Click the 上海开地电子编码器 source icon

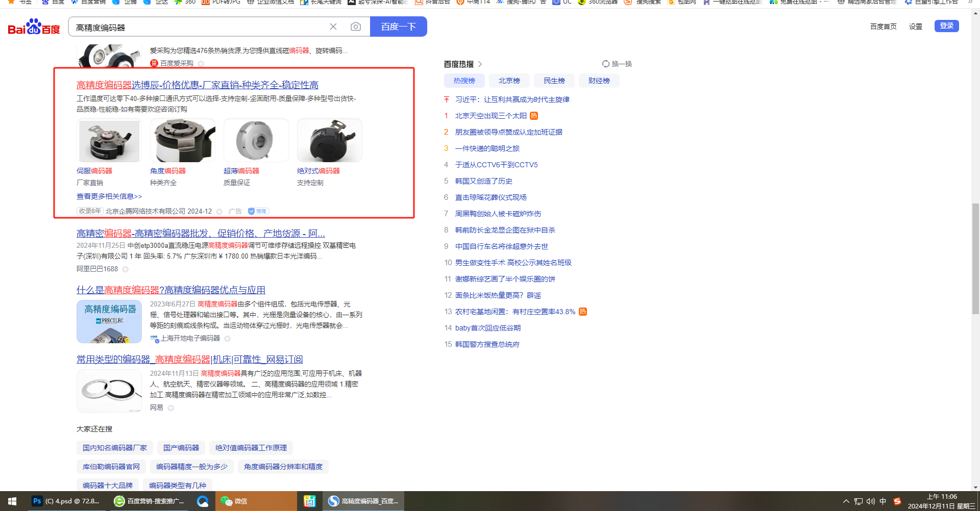(x=155, y=339)
